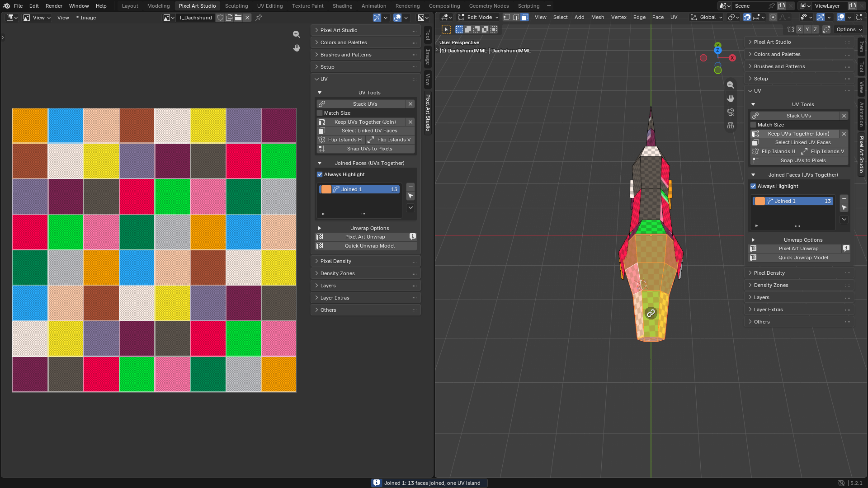
Task: Toggle Always Highlight checkbox in left panel
Action: pos(320,174)
